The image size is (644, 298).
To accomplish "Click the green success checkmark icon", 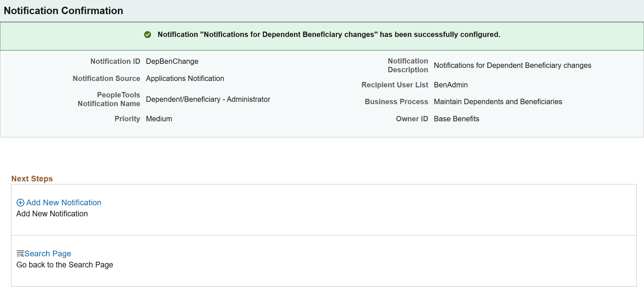I will 148,35.
